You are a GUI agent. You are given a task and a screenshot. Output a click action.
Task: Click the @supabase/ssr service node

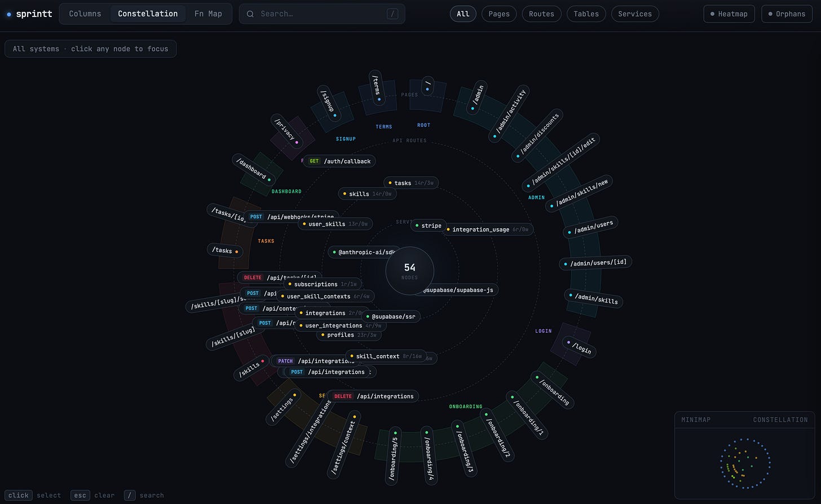point(390,316)
